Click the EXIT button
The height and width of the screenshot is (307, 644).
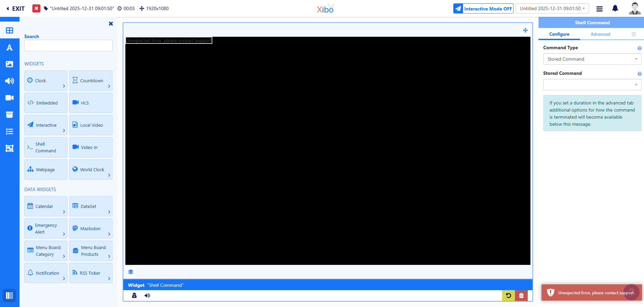(x=16, y=9)
